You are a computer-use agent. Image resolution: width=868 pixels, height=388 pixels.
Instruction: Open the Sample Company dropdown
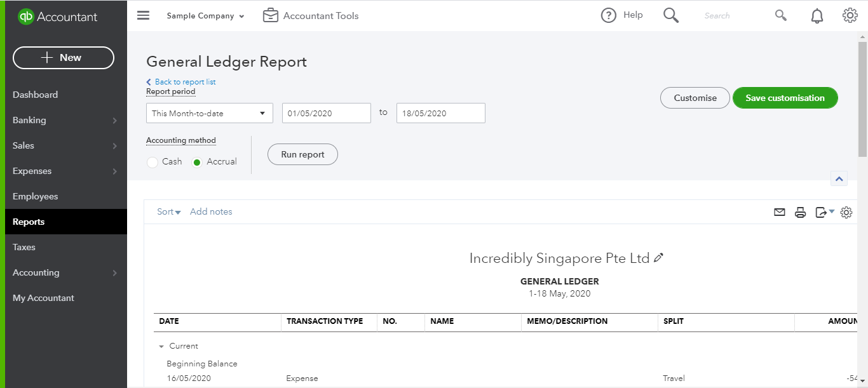click(206, 16)
